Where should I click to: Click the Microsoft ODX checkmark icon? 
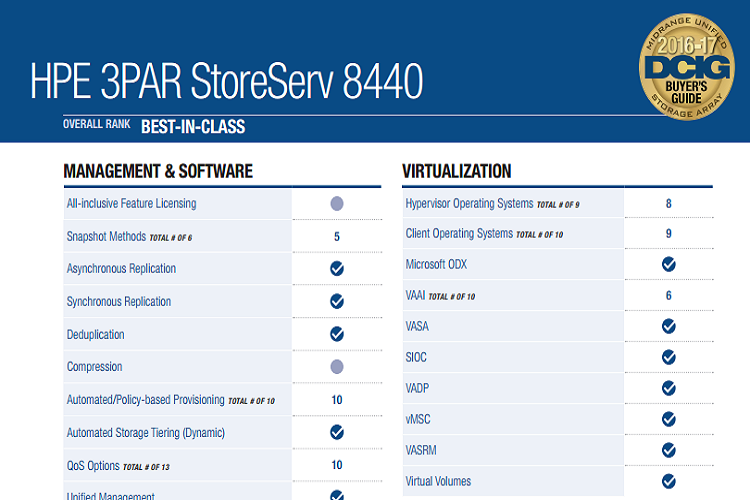click(x=668, y=265)
